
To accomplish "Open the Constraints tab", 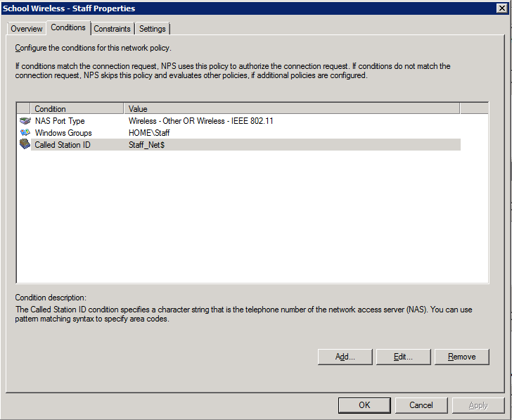I will coord(112,29).
